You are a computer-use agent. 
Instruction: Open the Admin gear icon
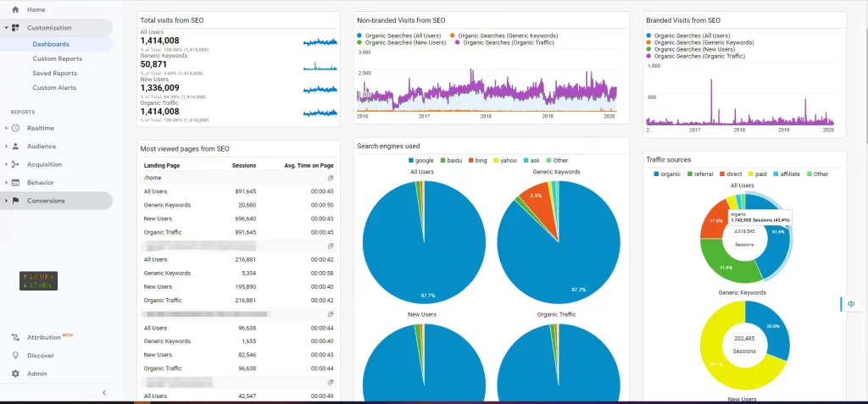[x=15, y=374]
